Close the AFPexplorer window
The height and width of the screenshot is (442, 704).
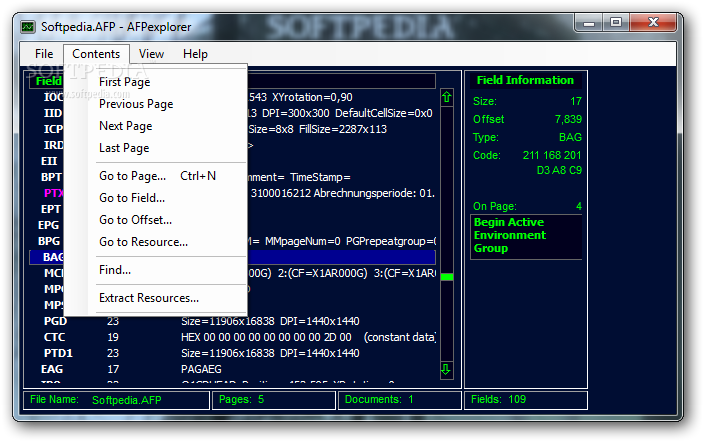pyautogui.click(x=653, y=22)
